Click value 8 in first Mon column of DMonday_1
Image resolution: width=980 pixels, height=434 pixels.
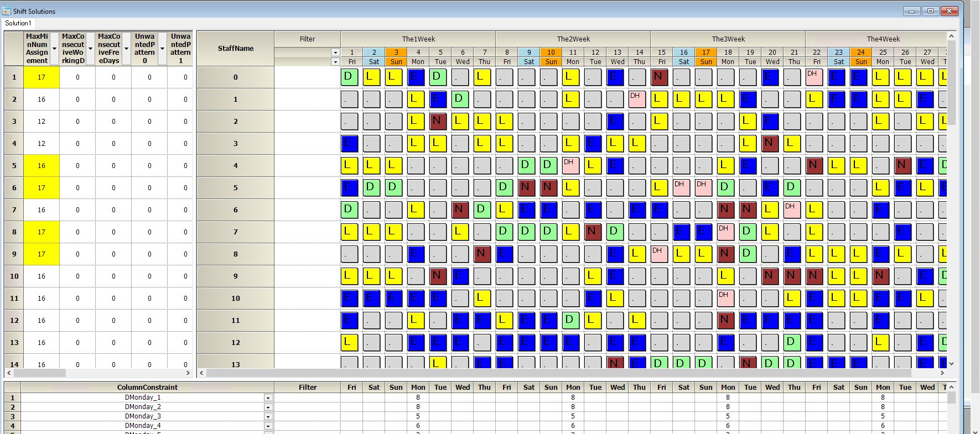[x=418, y=398]
